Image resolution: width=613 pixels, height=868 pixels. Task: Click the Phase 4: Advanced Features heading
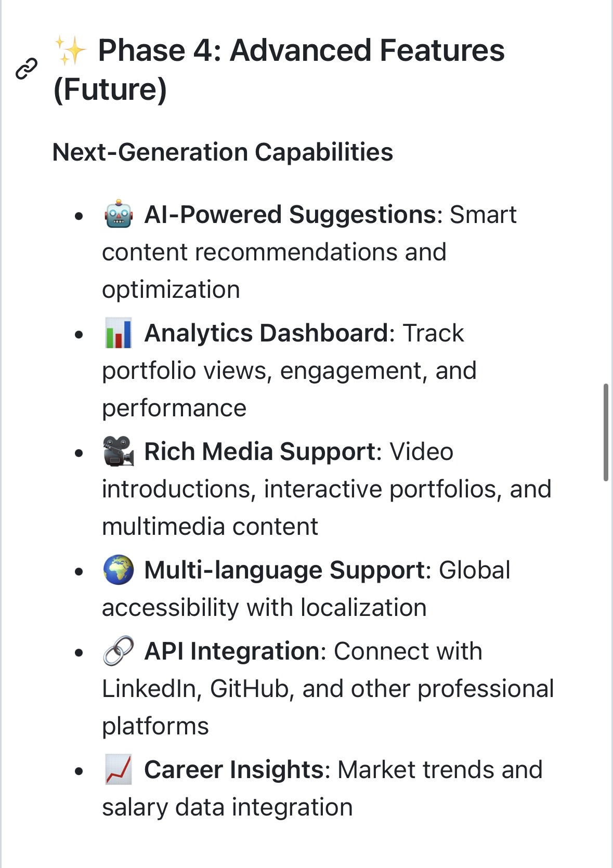pos(279,70)
